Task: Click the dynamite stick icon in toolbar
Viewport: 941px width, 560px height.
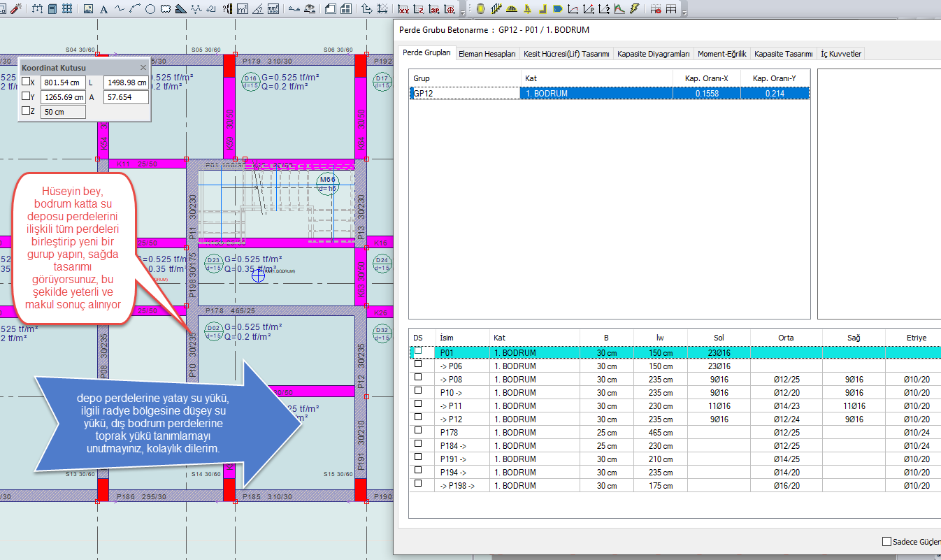Action: [16, 9]
